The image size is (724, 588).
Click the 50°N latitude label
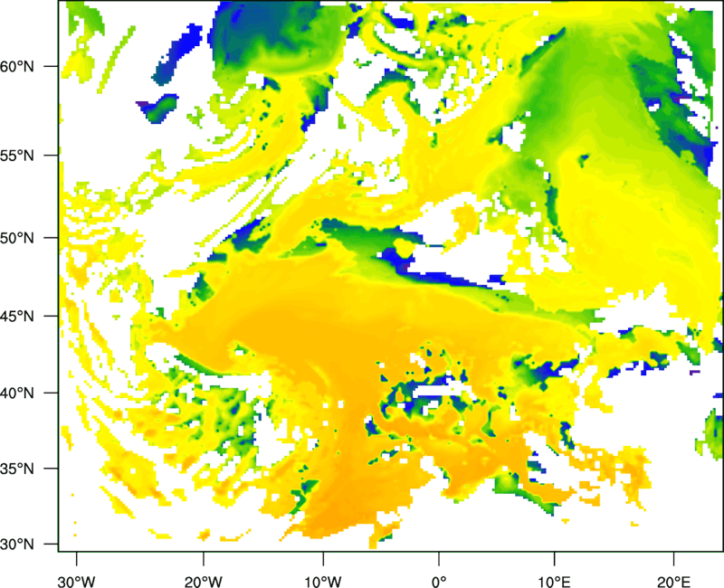17,238
